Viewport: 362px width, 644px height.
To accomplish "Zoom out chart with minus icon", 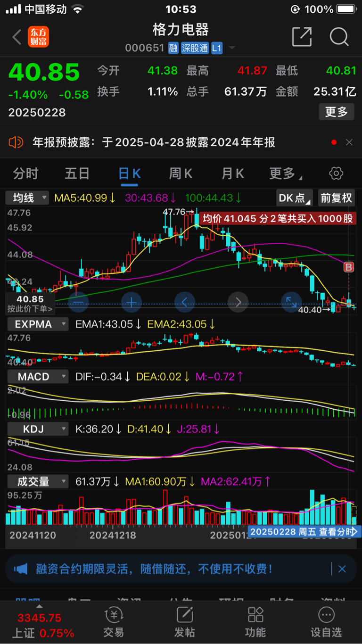I will coord(78,302).
